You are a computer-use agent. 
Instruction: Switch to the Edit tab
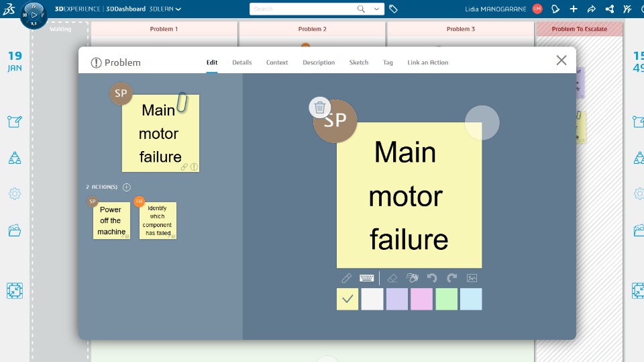tap(212, 62)
